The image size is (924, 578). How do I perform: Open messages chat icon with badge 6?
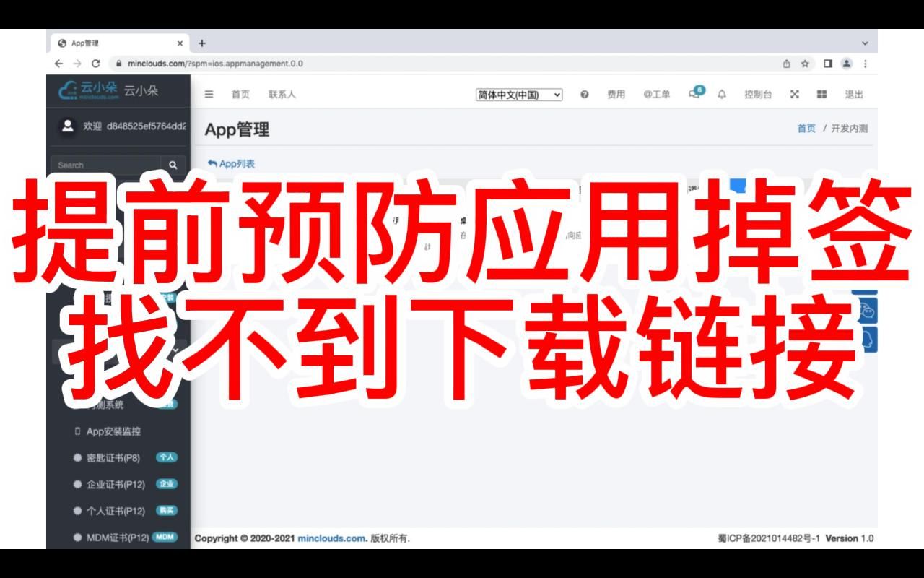[696, 93]
